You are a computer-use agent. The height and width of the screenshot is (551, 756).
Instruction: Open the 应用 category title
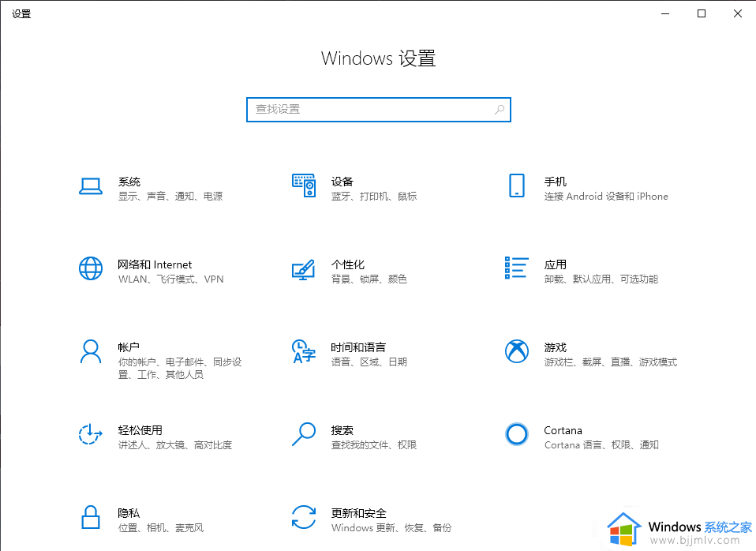pos(556,265)
